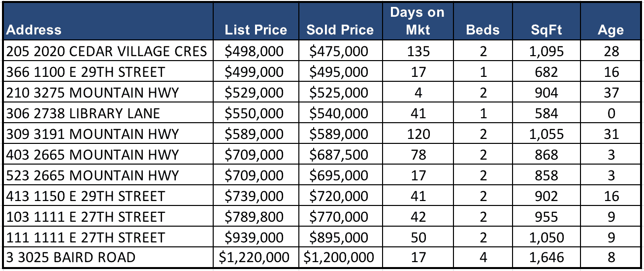The width and height of the screenshot is (644, 271).
Task: Click the SqFt column header
Action: coord(547,30)
